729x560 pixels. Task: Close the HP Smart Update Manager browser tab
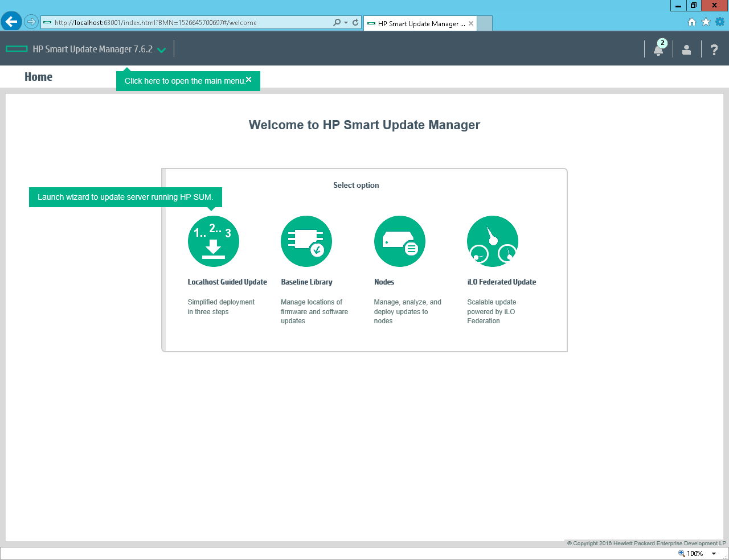(x=471, y=24)
